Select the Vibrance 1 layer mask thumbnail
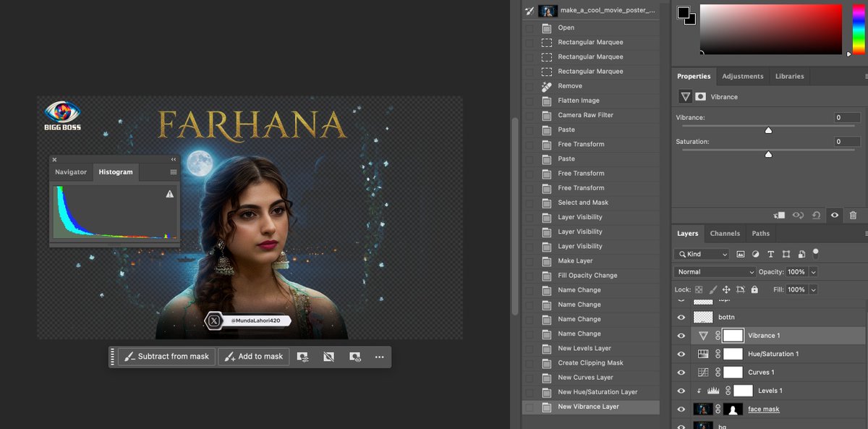The image size is (868, 429). [733, 336]
